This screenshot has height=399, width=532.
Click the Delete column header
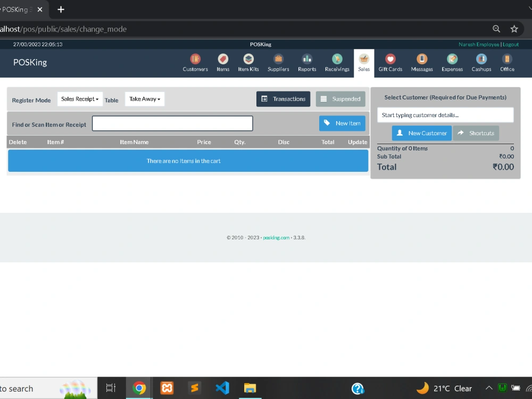18,142
